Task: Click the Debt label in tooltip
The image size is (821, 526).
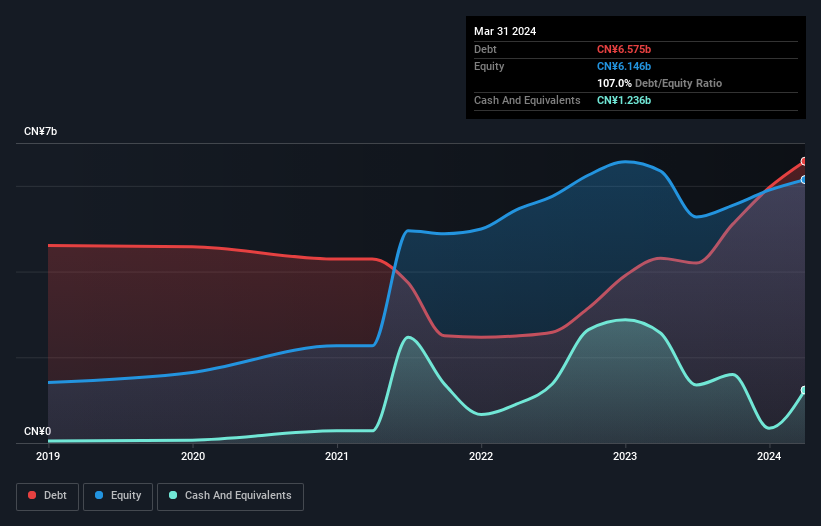Action: [485, 49]
